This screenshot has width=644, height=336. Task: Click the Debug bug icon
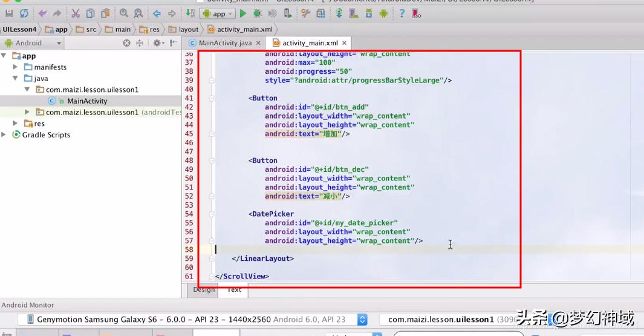pyautogui.click(x=258, y=13)
